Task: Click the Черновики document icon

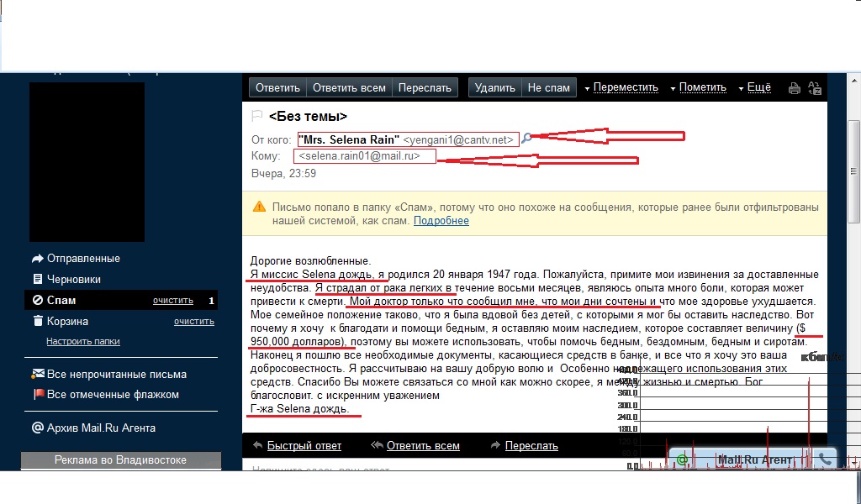Action: 37,279
